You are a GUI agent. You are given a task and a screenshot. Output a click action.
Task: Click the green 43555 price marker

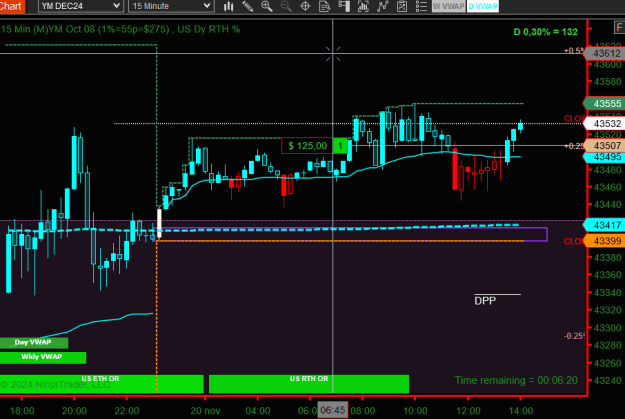tap(605, 104)
